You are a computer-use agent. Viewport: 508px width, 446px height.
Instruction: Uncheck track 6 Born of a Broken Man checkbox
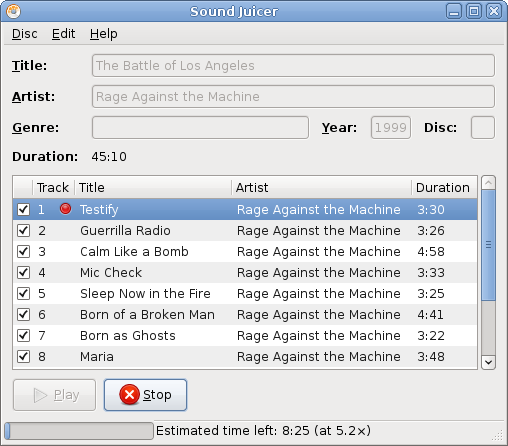[23, 315]
